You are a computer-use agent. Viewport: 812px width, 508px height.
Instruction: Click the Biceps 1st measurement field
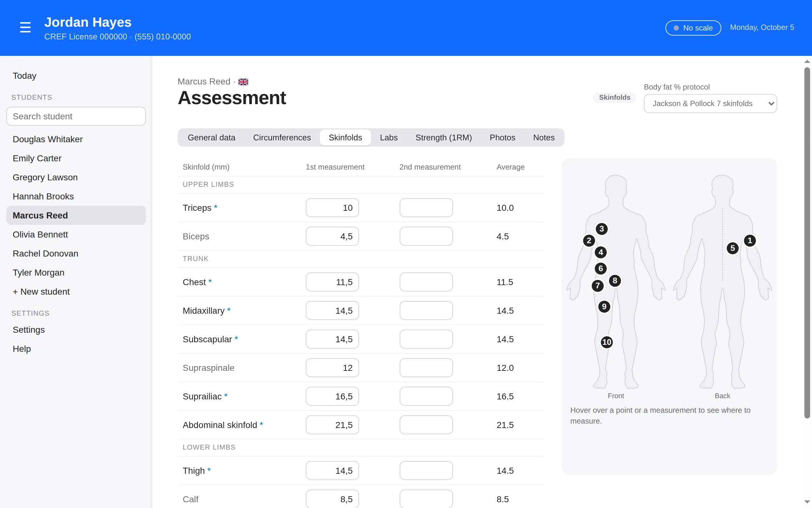click(x=332, y=236)
